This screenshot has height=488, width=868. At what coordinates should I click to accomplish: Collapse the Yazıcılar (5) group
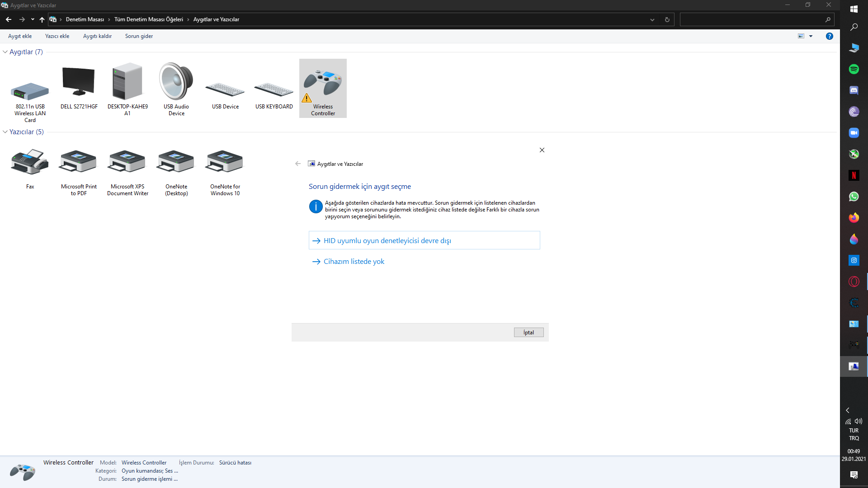click(x=5, y=132)
